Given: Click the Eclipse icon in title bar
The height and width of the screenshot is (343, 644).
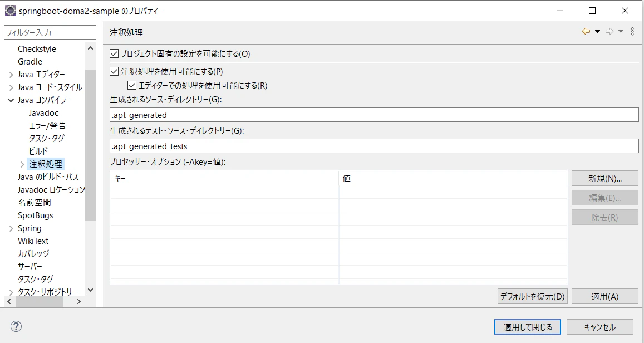Looking at the screenshot, I should [10, 11].
